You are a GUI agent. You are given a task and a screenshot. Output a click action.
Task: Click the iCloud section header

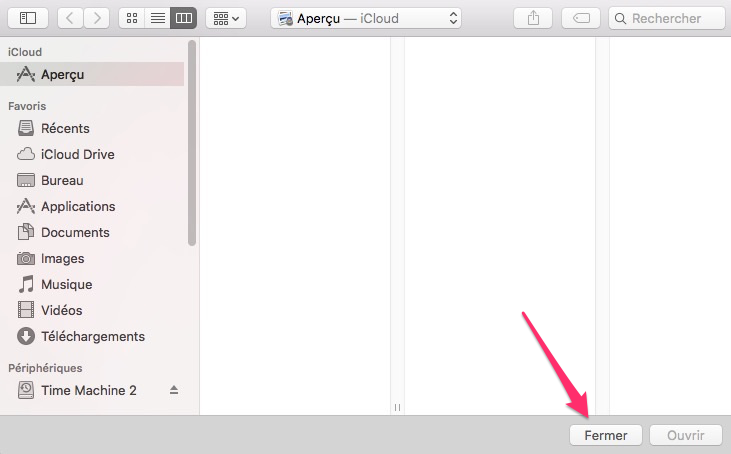click(x=25, y=52)
